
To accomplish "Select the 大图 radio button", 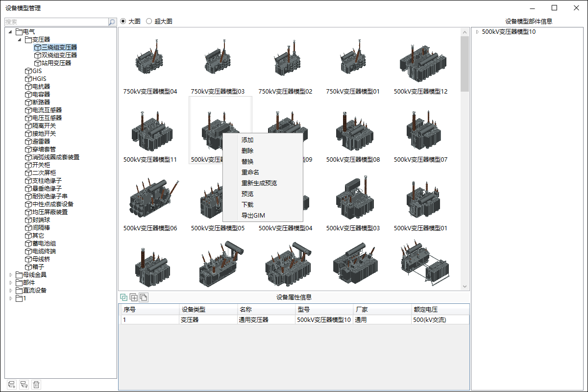I will [x=123, y=22].
